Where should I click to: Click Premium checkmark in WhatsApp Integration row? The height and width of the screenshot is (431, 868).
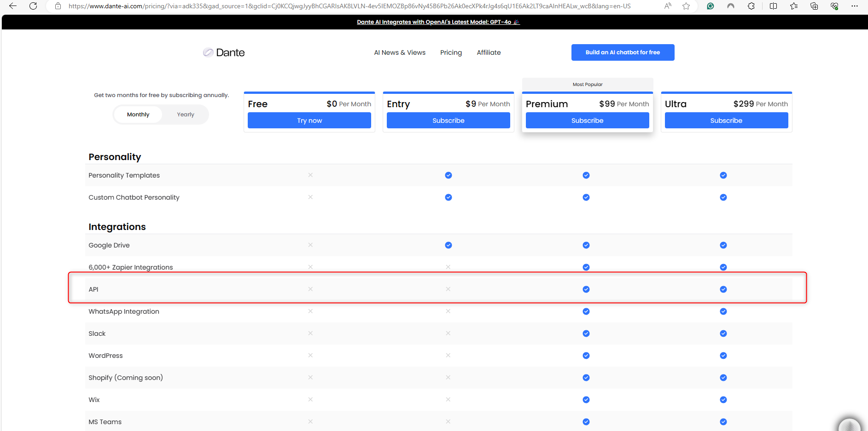click(586, 311)
